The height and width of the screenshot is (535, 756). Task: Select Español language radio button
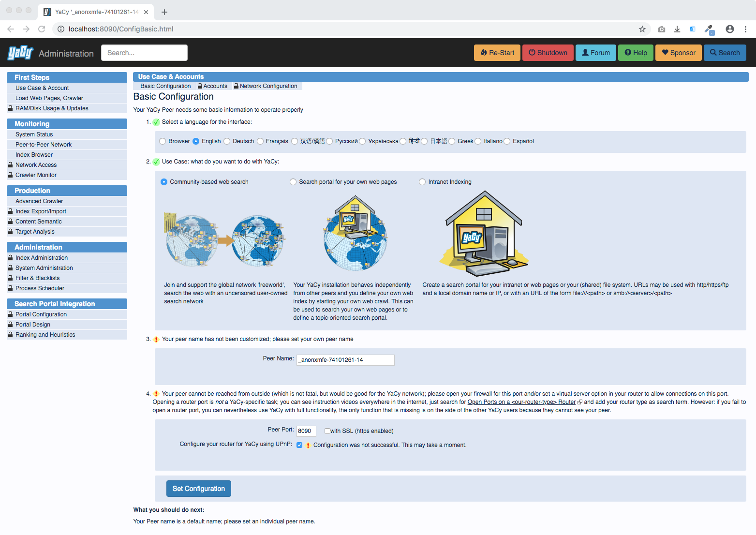click(507, 141)
